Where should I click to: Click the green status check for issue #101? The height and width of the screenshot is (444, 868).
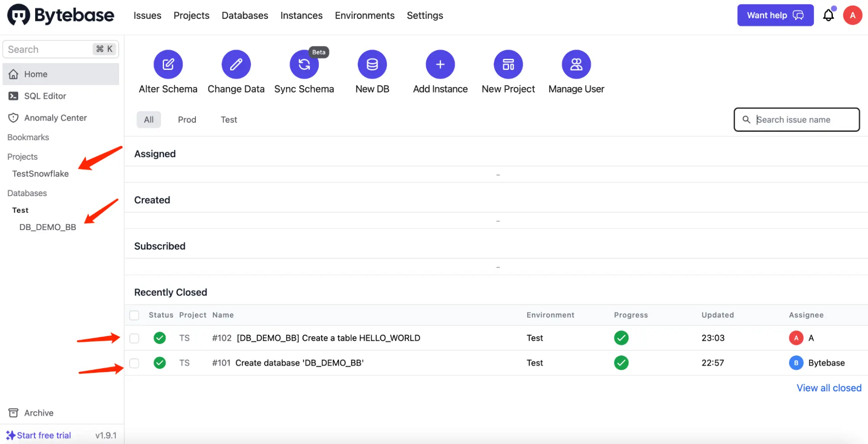point(160,363)
